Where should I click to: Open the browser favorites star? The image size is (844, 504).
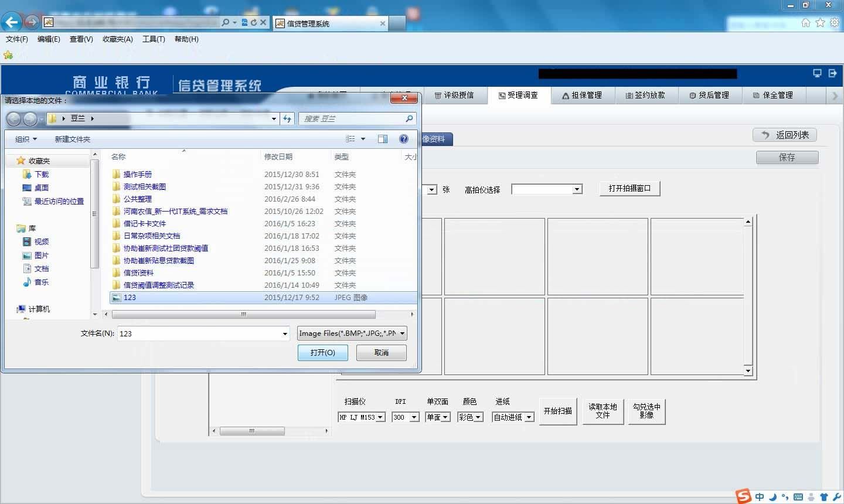click(820, 22)
